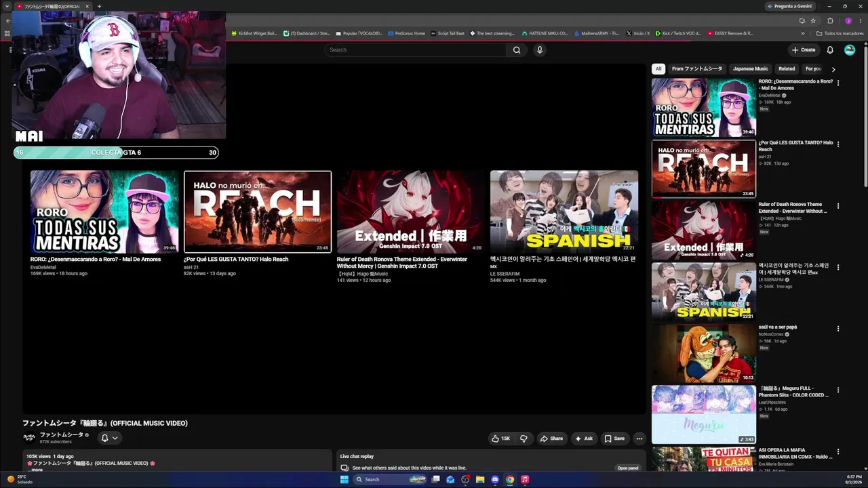Open options menu for RORO sidebar video

point(838,83)
